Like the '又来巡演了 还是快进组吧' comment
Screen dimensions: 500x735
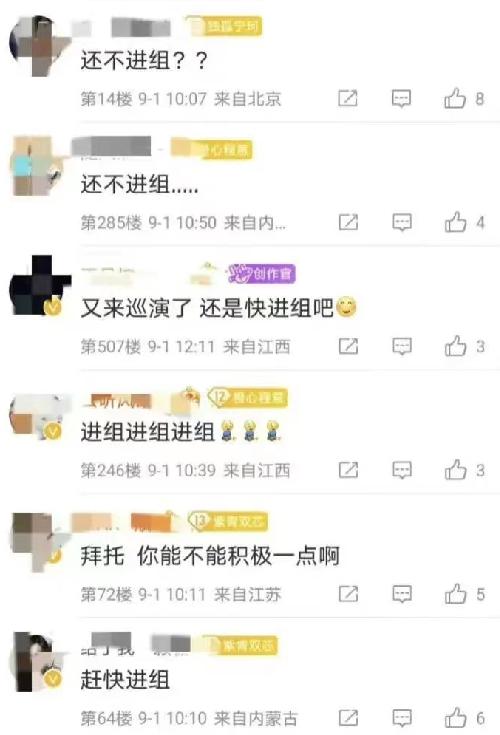point(455,346)
